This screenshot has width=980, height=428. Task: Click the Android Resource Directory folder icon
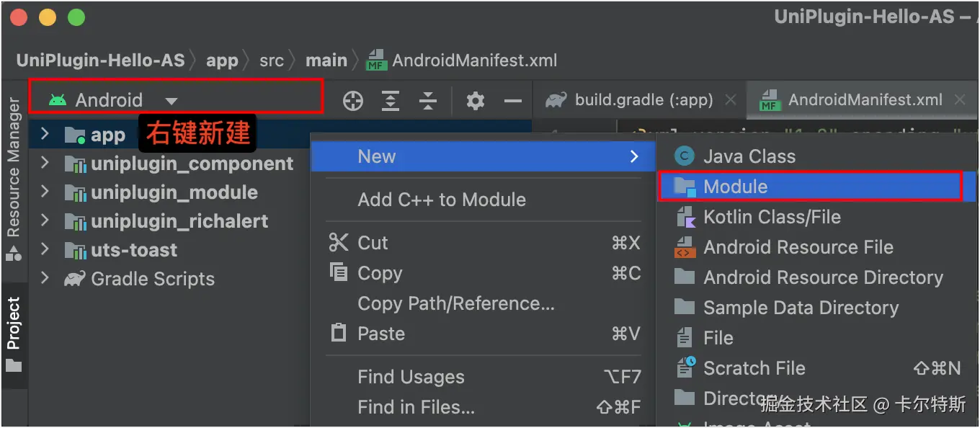[x=685, y=277]
